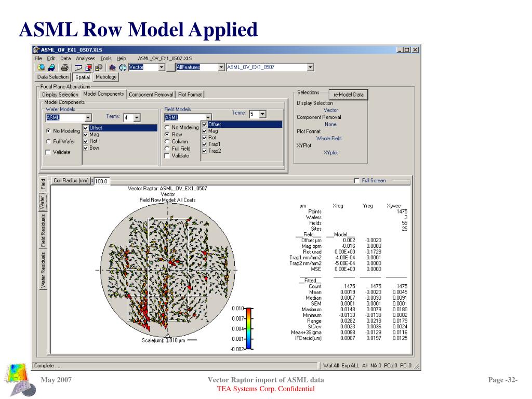This screenshot has width=532, height=399.
Task: Expand the ASML_OV_EX1_0507 dataset dropdown
Action: point(311,67)
